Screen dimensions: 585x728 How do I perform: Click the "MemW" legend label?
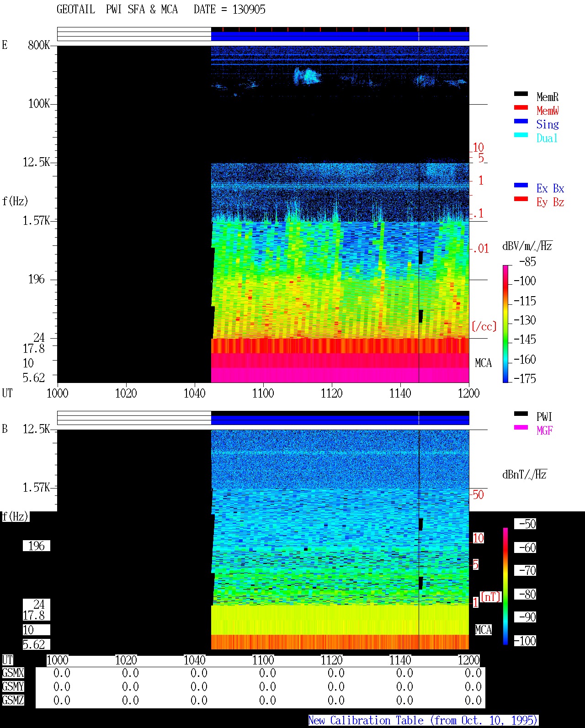tap(548, 111)
